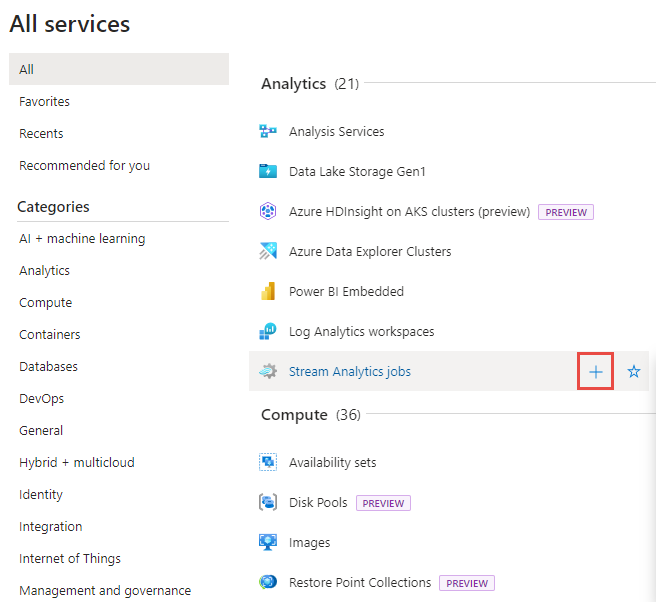
Task: Click the Log Analytics workspaces icon
Action: pyautogui.click(x=268, y=331)
